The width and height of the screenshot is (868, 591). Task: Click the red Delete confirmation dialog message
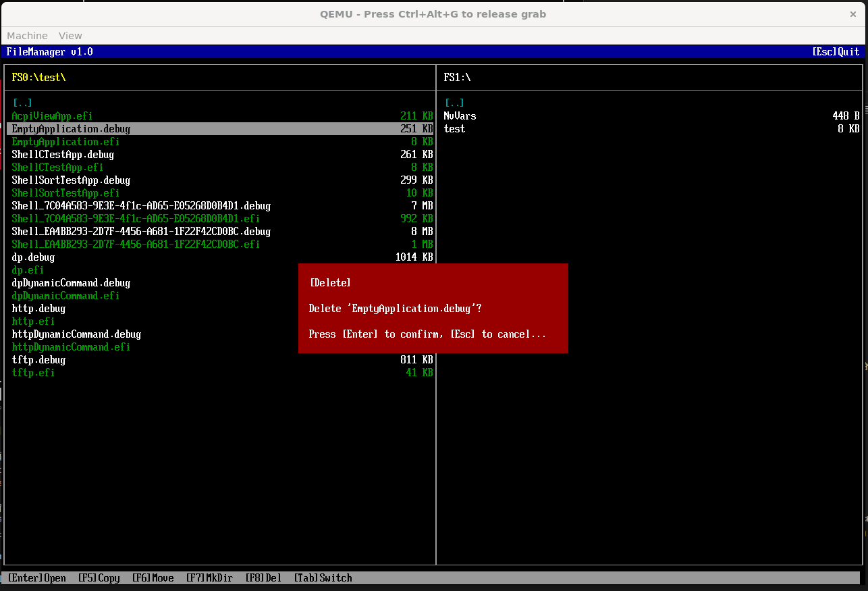point(395,309)
